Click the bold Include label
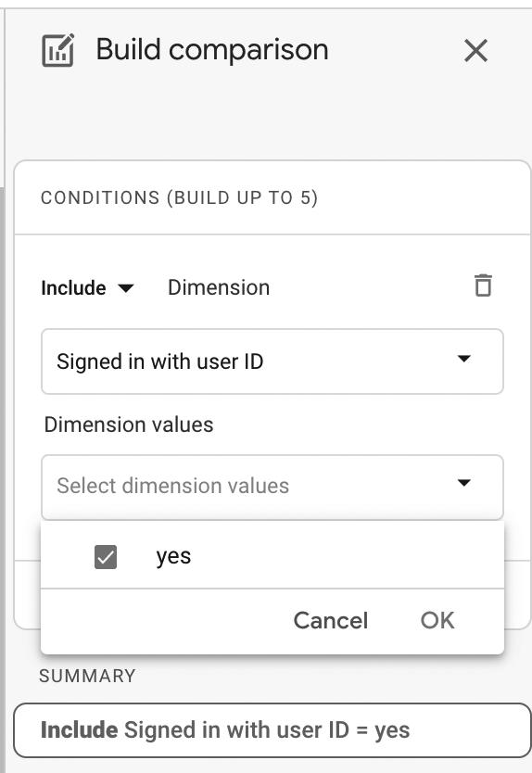Screen dimensions: 532x773 pyautogui.click(x=73, y=288)
